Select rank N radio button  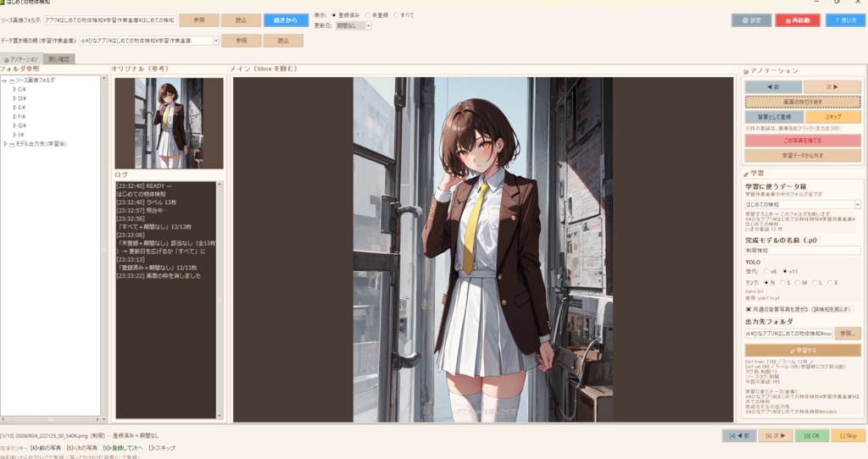(766, 283)
